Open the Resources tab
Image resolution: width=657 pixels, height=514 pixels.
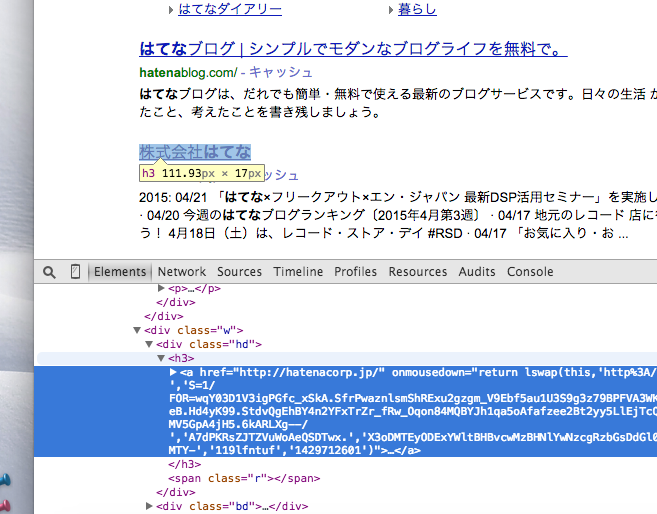(418, 271)
